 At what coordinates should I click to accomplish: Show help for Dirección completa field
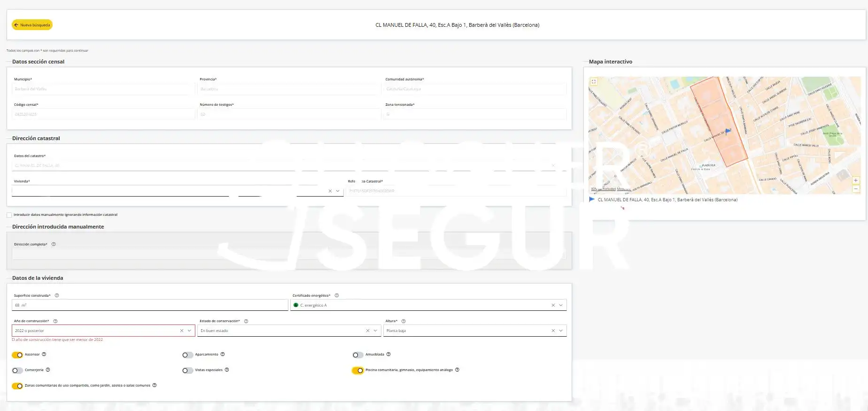click(x=54, y=244)
